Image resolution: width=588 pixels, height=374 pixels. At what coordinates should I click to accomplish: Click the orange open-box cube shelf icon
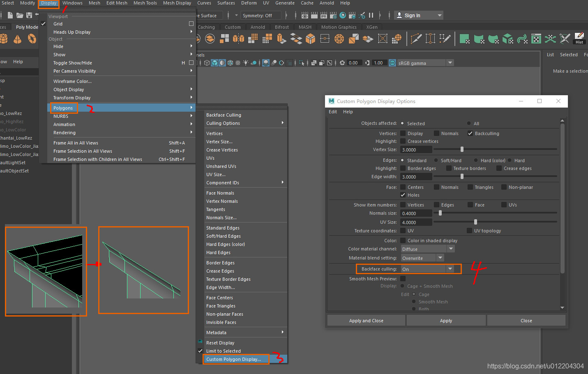click(x=311, y=39)
